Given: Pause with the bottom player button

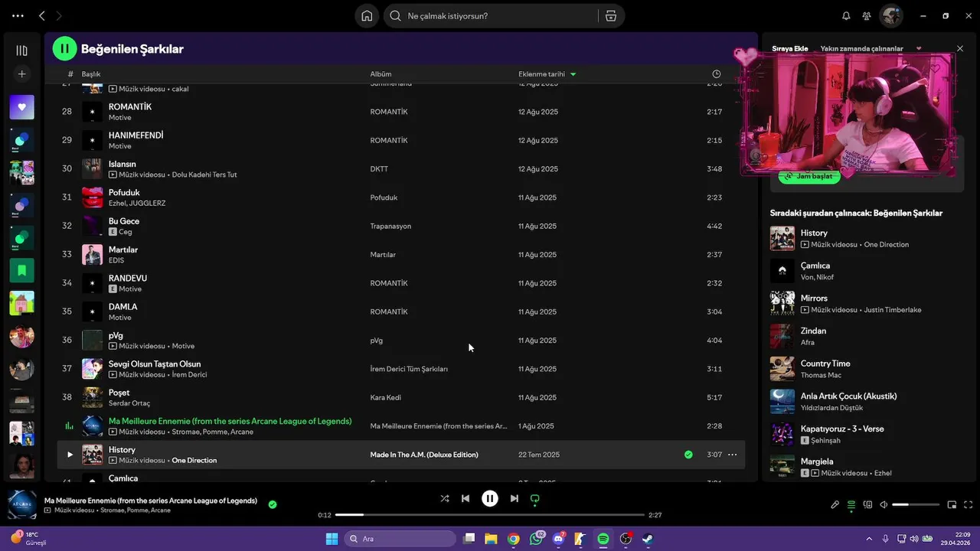Looking at the screenshot, I should pyautogui.click(x=490, y=498).
